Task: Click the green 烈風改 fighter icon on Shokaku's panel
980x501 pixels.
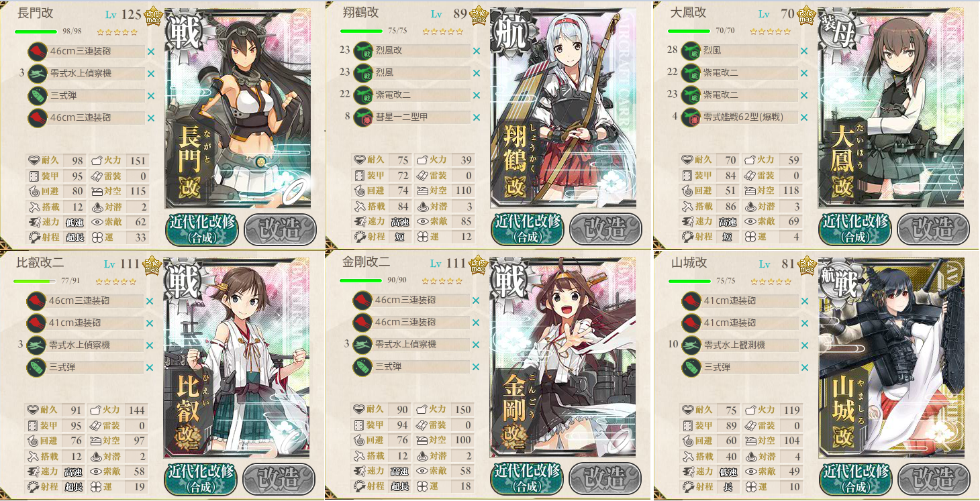Action: pos(363,51)
